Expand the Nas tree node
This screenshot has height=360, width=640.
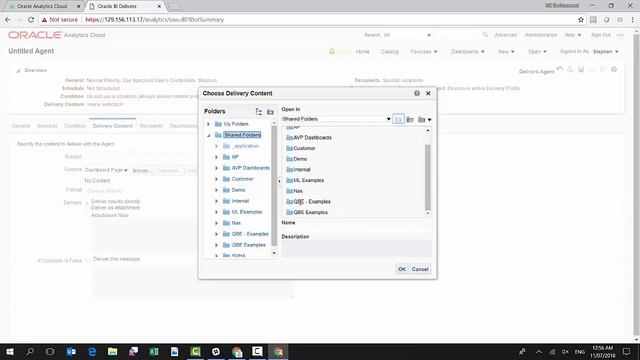click(x=216, y=223)
